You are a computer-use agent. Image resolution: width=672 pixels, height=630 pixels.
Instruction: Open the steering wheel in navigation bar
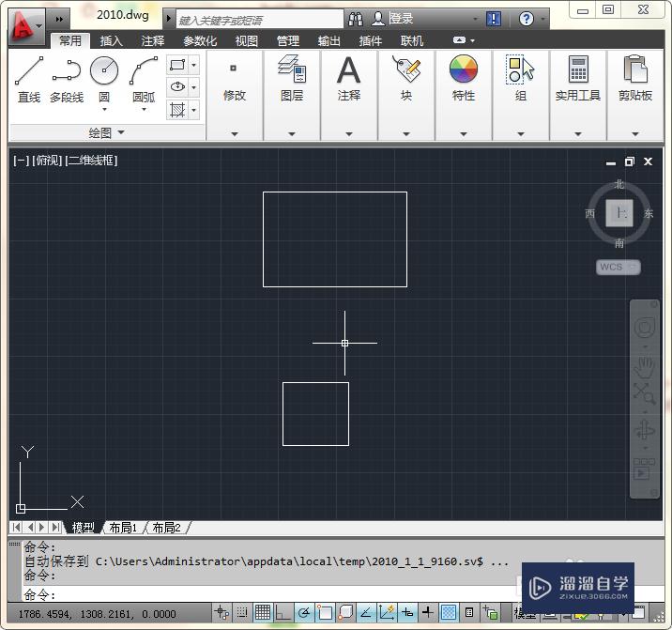point(644,328)
